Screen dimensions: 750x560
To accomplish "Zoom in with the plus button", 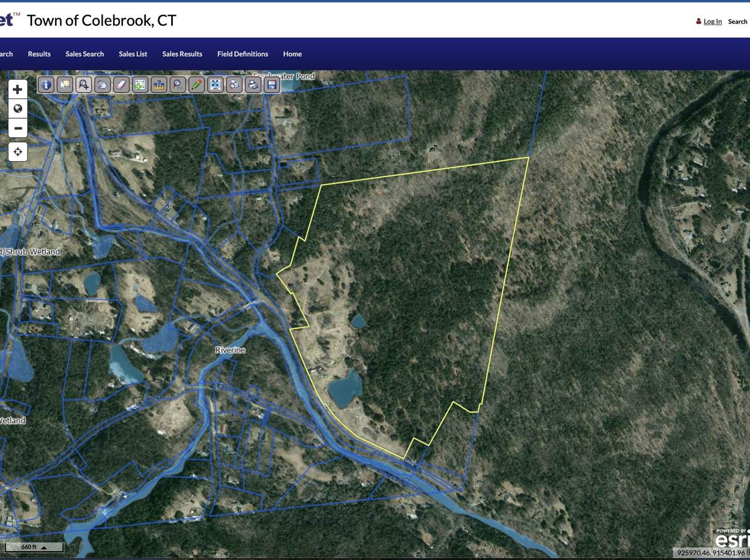I will click(x=18, y=90).
